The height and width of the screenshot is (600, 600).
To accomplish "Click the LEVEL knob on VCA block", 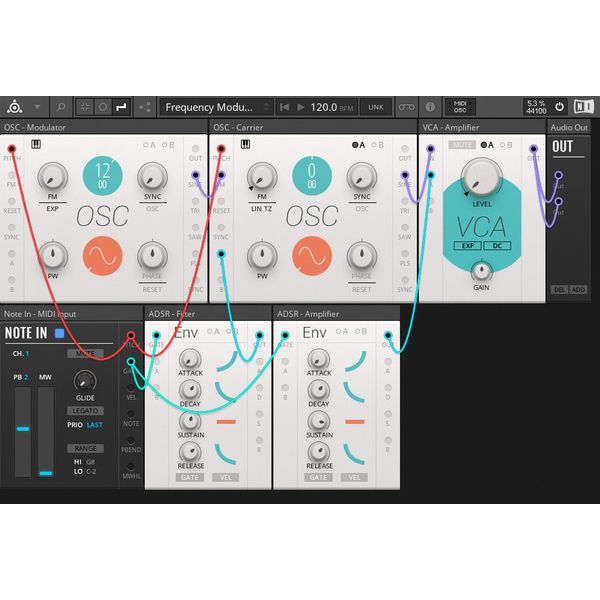I will pos(481,178).
